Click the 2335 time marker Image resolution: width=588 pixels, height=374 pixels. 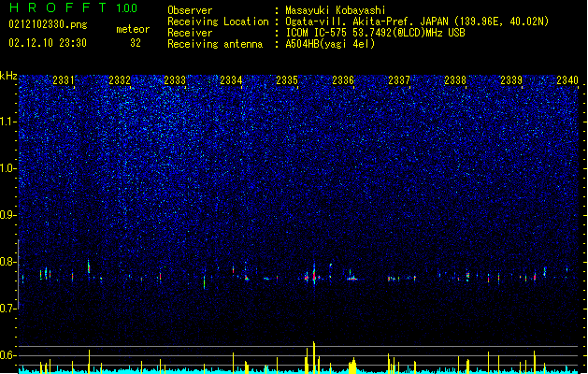pyautogui.click(x=287, y=79)
